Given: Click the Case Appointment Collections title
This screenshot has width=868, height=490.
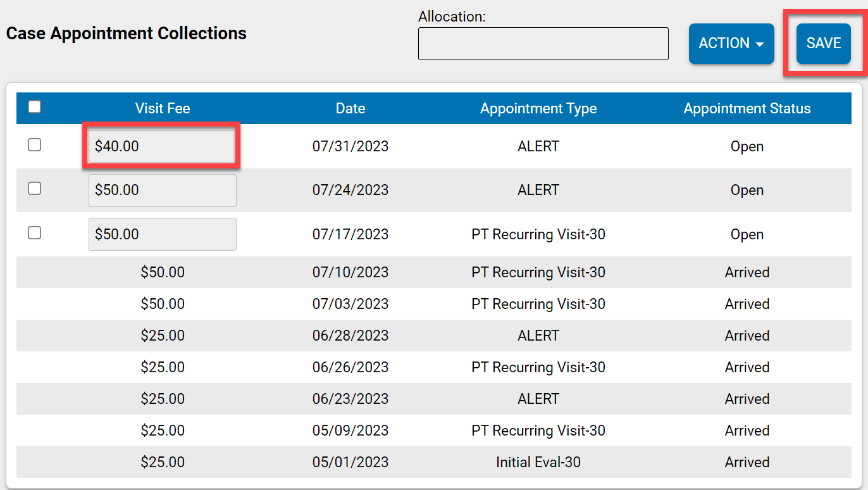Looking at the screenshot, I should [x=126, y=33].
